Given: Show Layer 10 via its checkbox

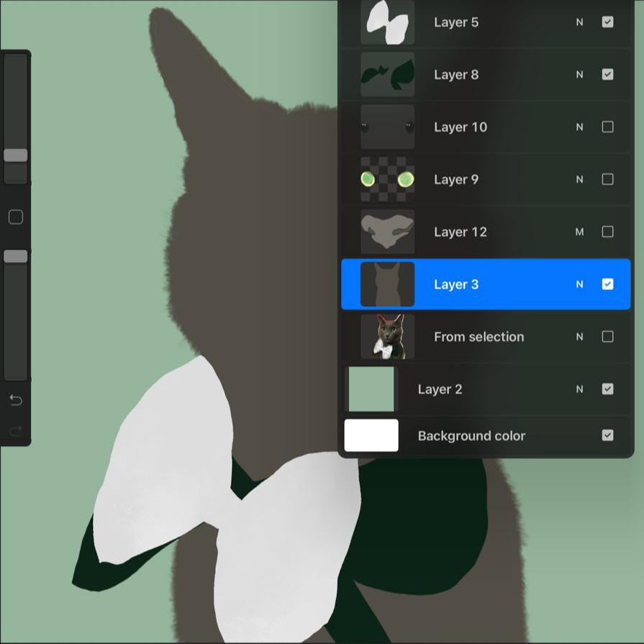Looking at the screenshot, I should (607, 127).
